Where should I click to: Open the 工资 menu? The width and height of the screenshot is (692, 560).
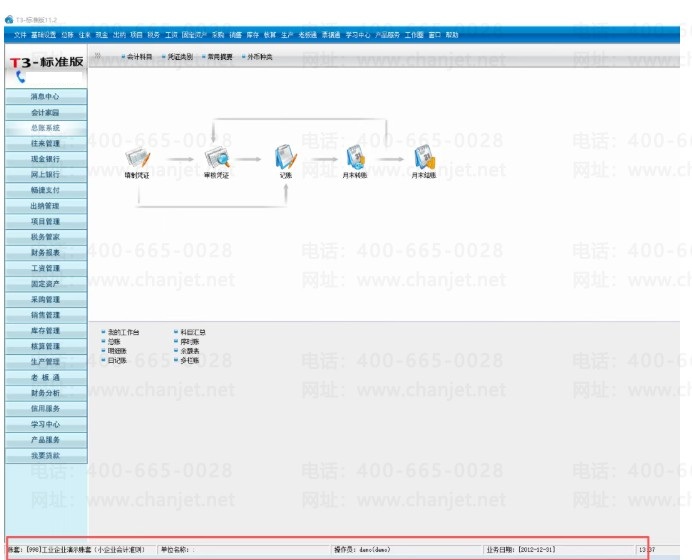coord(171,35)
